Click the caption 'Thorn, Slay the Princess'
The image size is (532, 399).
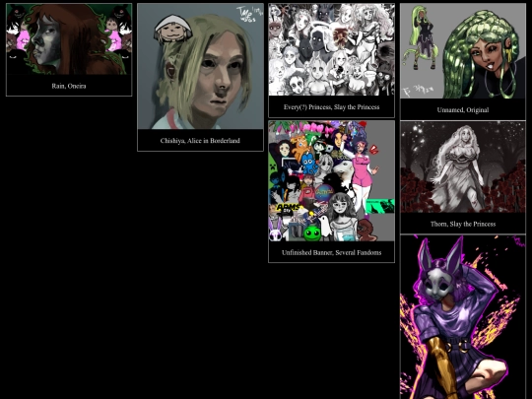coord(463,224)
